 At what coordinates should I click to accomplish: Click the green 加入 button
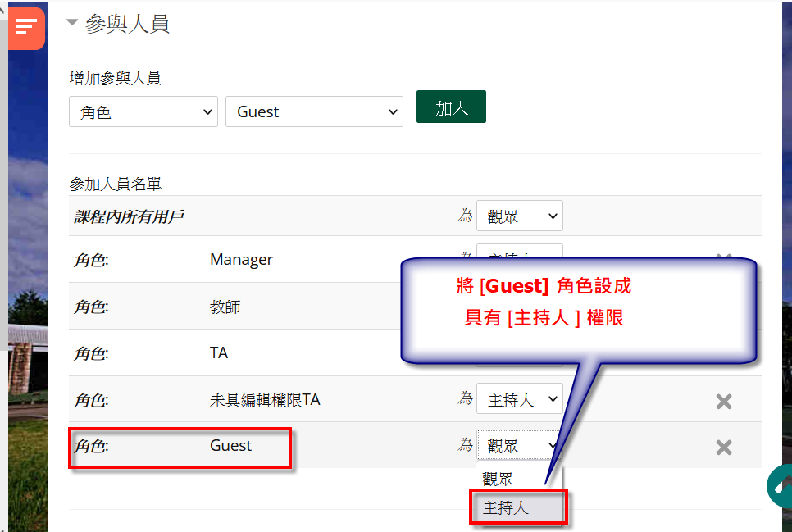click(x=451, y=107)
